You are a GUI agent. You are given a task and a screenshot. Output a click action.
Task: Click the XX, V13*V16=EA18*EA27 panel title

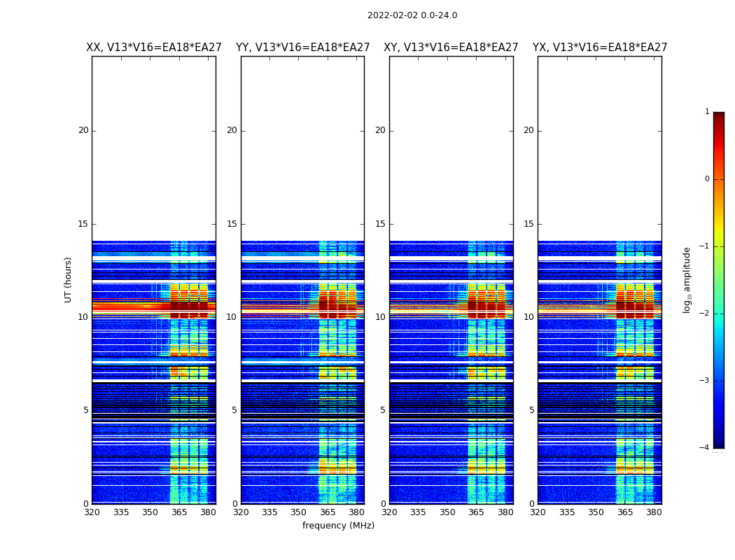pyautogui.click(x=154, y=48)
